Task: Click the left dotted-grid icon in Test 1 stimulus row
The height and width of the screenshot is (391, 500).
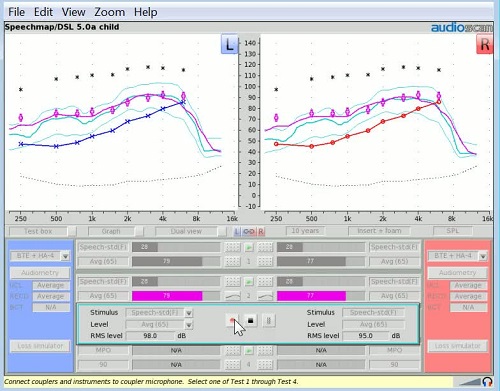Action: [233, 247]
